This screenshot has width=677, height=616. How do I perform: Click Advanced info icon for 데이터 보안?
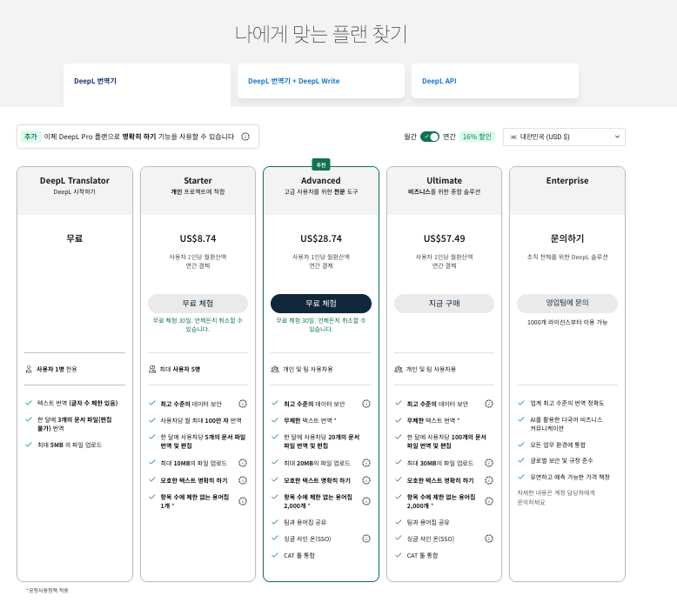366,404
